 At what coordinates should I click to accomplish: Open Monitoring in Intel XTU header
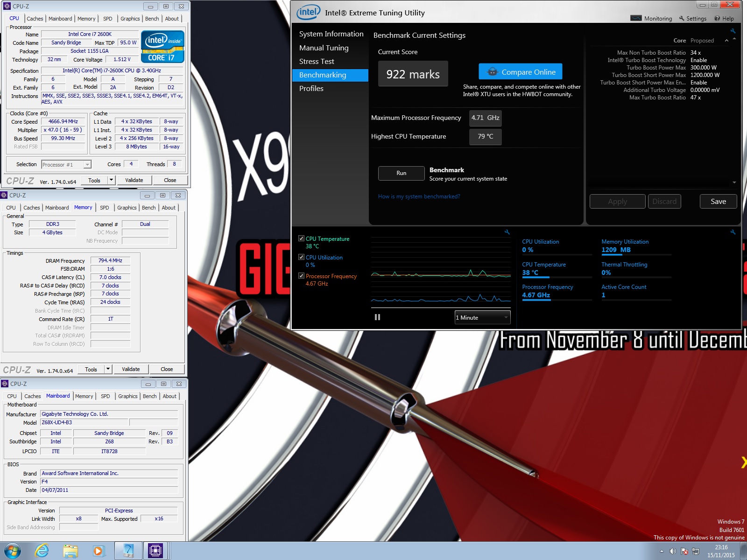tap(651, 19)
